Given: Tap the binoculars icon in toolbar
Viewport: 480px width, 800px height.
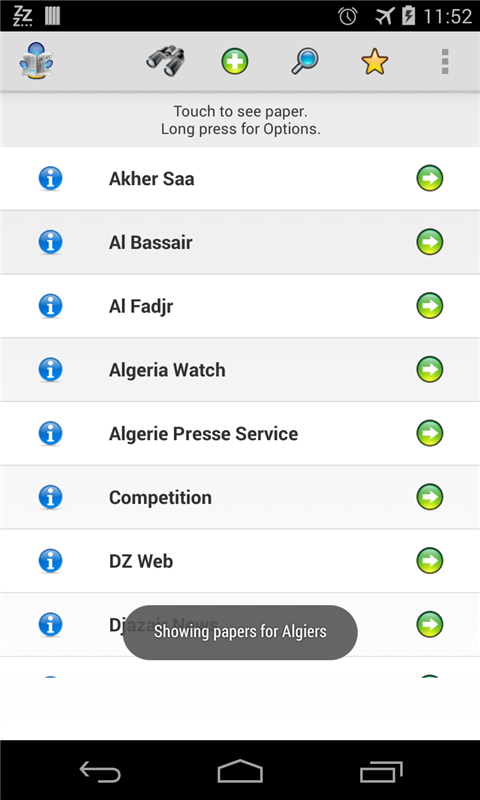Looking at the screenshot, I should 165,61.
